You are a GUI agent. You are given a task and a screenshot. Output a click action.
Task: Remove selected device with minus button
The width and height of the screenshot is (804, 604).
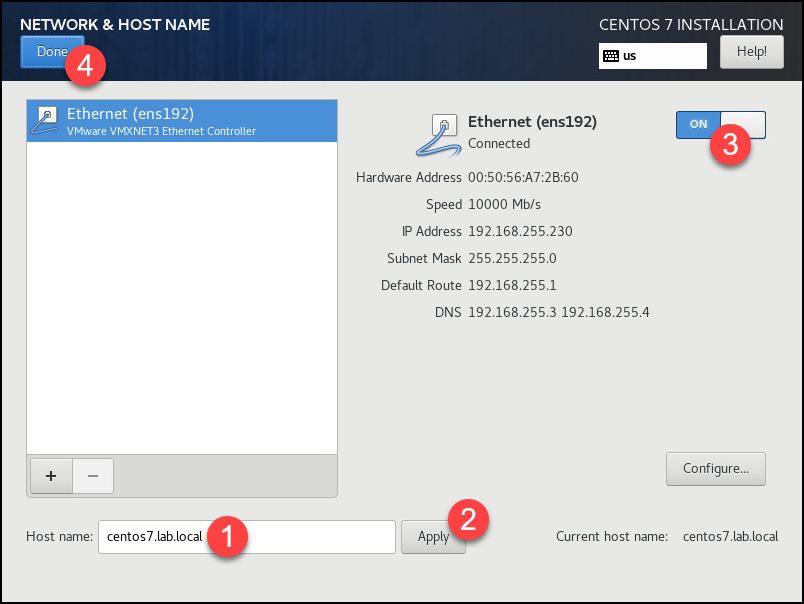click(93, 476)
